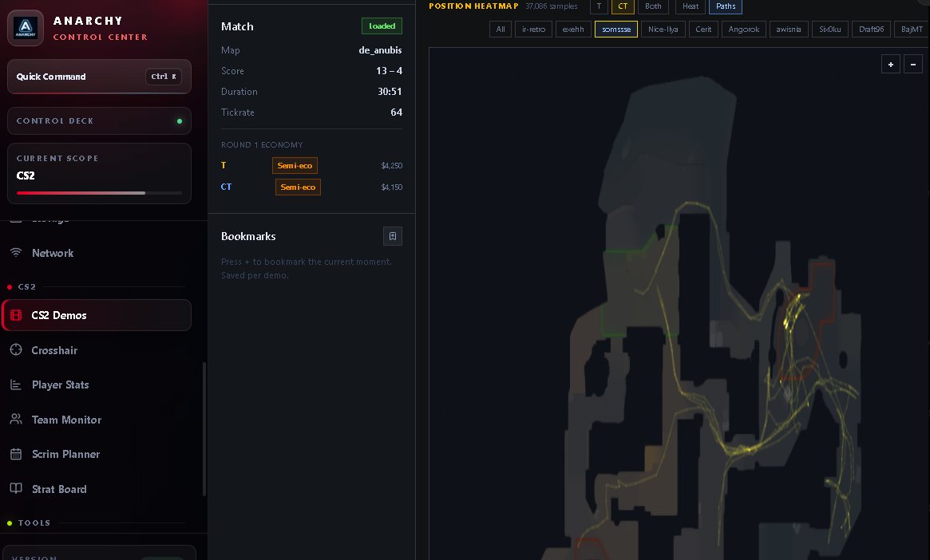Filter heatmap by player Nice-Ilya

[663, 29]
